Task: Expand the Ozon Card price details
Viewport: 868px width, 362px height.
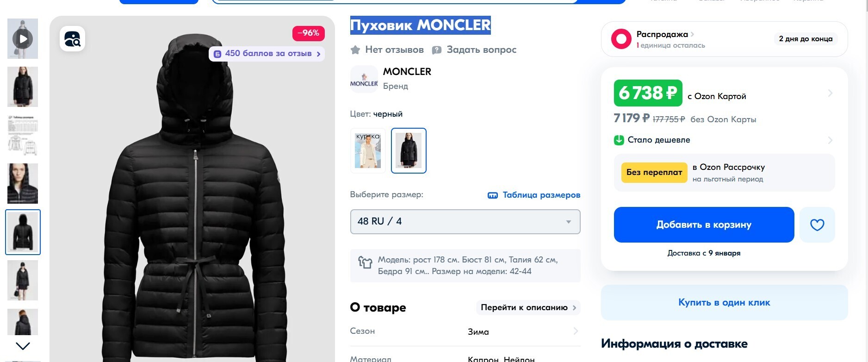Action: point(830,94)
